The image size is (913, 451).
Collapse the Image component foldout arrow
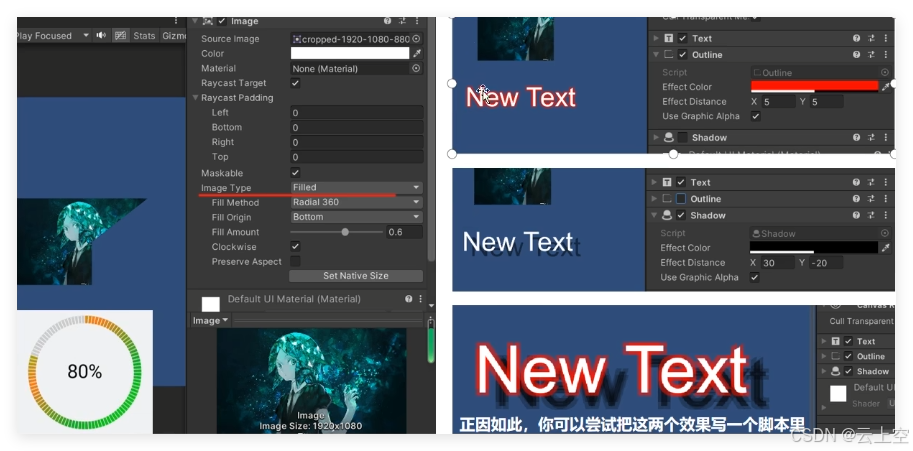pyautogui.click(x=194, y=21)
